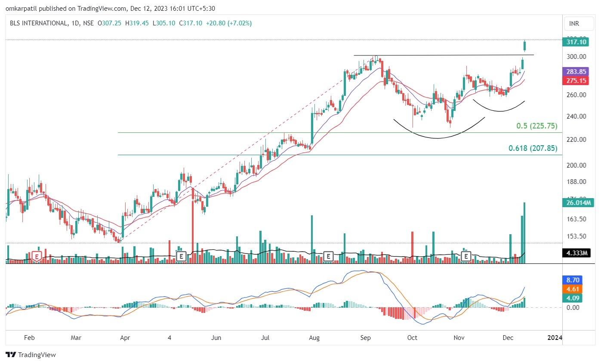Open the earnings 'E' marker in August
The height and width of the screenshot is (364, 601).
(x=328, y=257)
